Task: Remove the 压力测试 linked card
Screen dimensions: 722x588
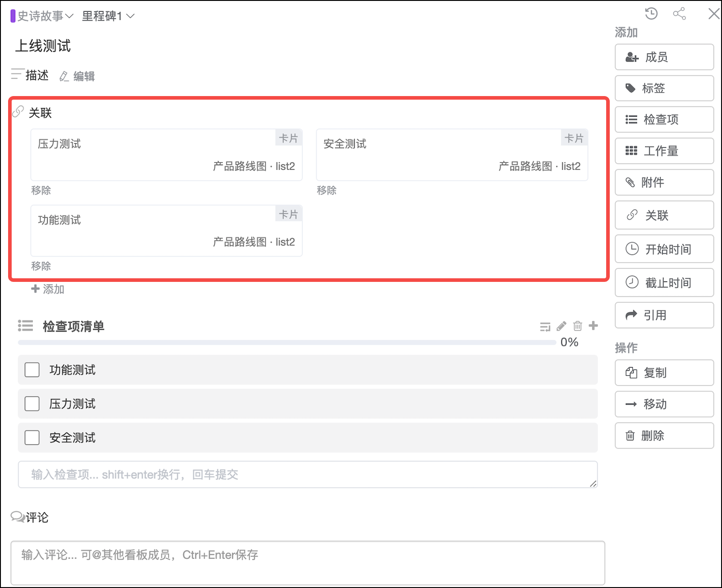Action: point(41,190)
